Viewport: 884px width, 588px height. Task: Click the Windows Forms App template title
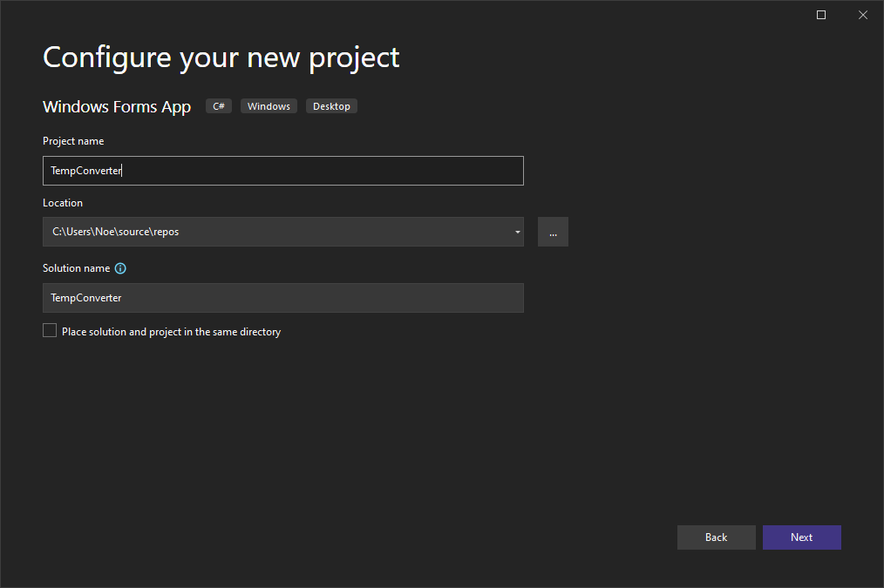click(x=117, y=107)
